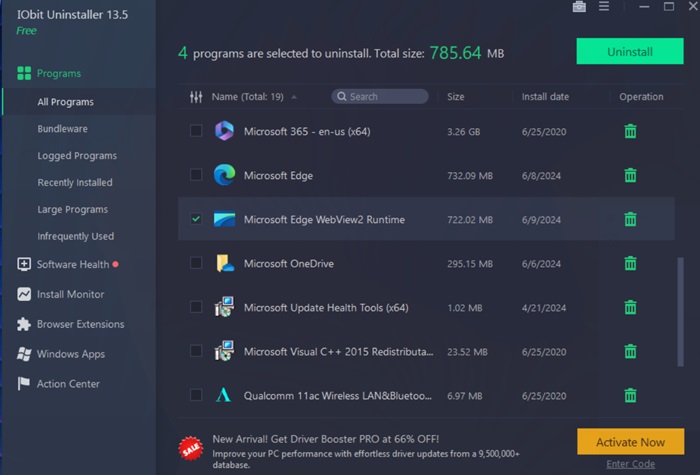Click the green Uninstall button
The width and height of the screenshot is (700, 475).
[x=630, y=51]
